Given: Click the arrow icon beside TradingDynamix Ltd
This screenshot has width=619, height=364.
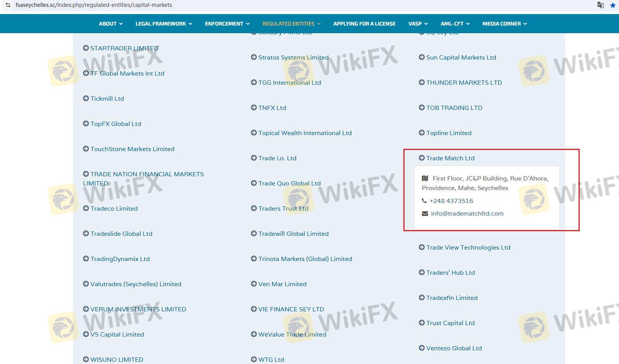Looking at the screenshot, I should (x=86, y=259).
